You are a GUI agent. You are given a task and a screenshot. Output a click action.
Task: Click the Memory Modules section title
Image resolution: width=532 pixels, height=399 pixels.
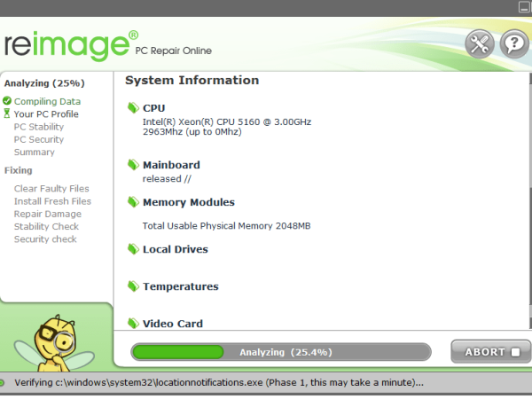(x=189, y=202)
